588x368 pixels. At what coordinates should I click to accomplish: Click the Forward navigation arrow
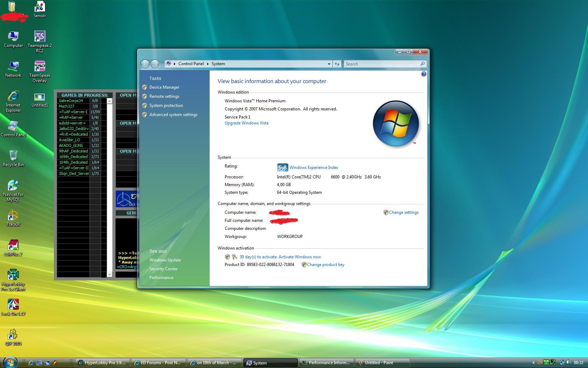click(x=155, y=64)
